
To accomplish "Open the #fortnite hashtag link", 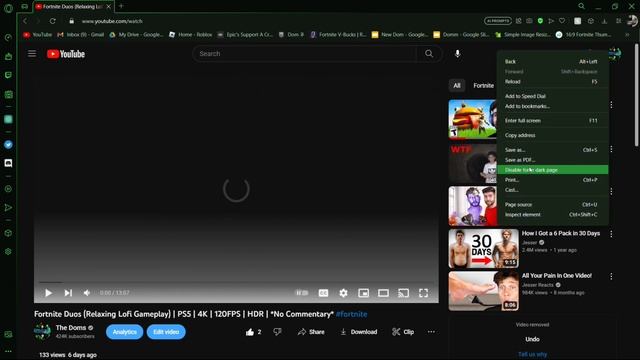I will click(x=351, y=314).
